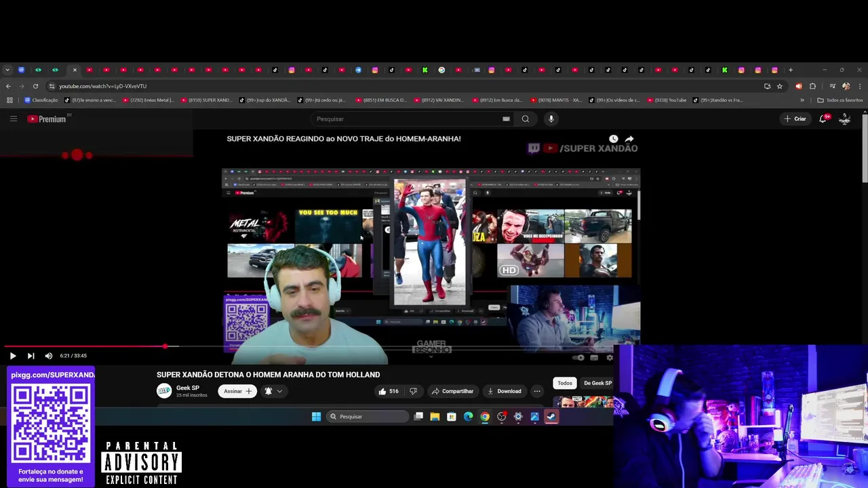Open more actions three-dot menu

tap(537, 391)
